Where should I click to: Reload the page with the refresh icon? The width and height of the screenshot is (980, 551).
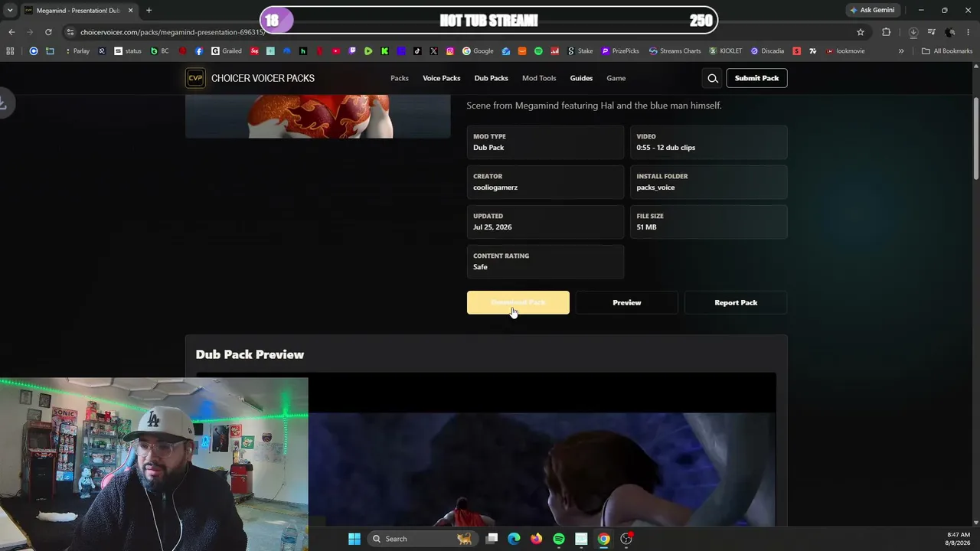coord(48,32)
